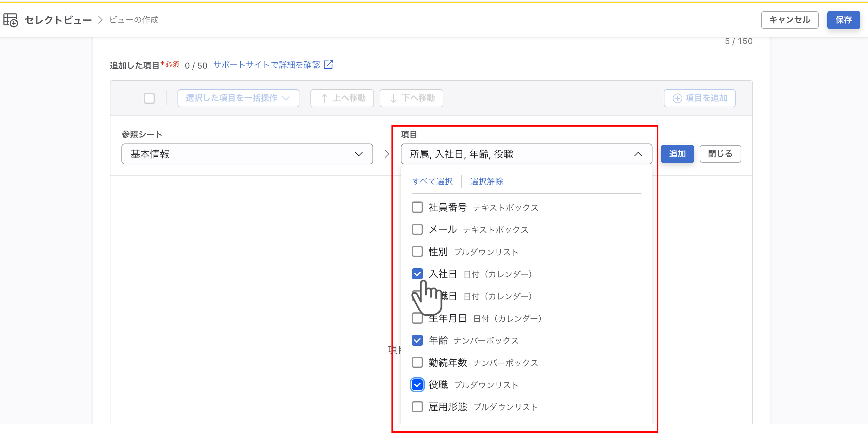Check the 社員番号 checkbox

coord(417,207)
